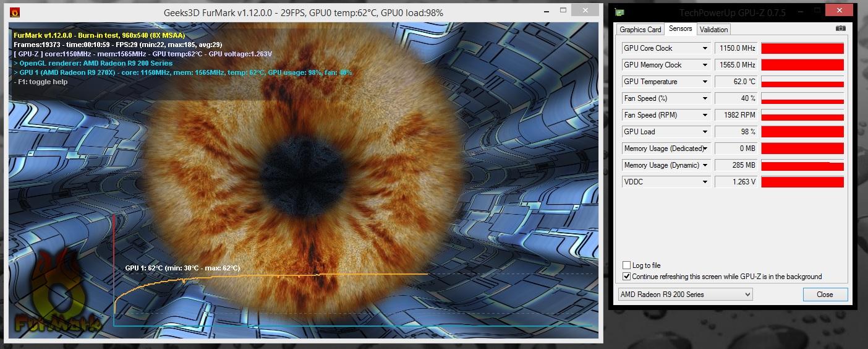Open Memory Usage (Dedicated) dropdown
Image resolution: width=868 pixels, height=349 pixels.
pos(705,149)
